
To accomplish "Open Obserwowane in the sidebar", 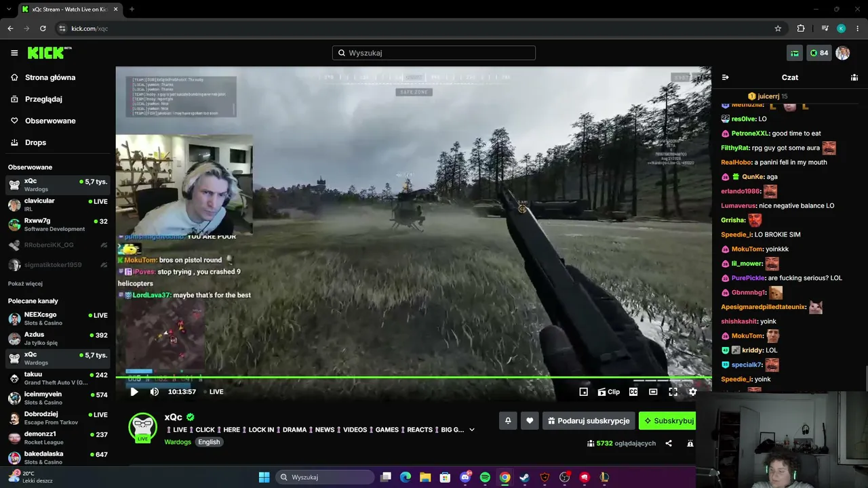I will click(x=58, y=121).
